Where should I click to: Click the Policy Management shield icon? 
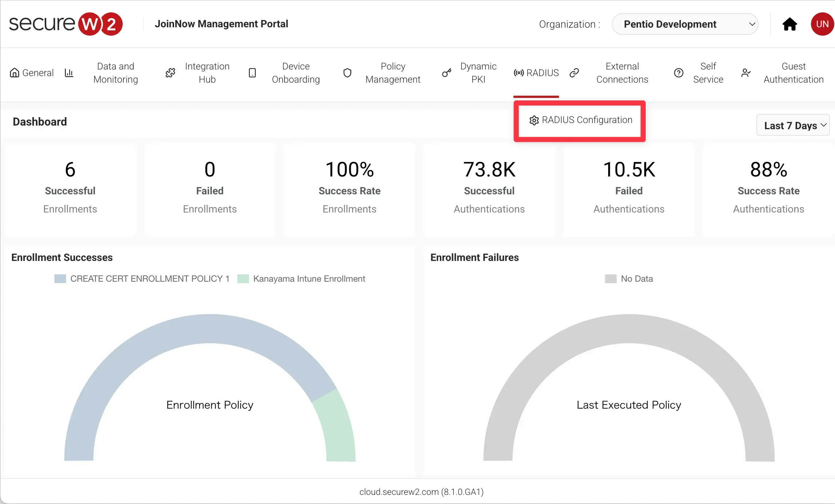(x=347, y=73)
